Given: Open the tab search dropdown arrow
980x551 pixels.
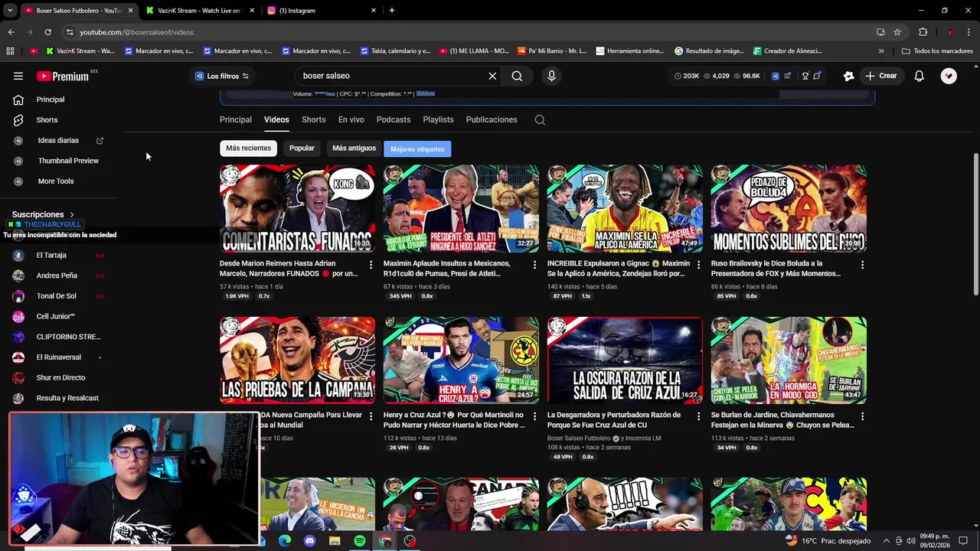Looking at the screenshot, I should [10, 11].
